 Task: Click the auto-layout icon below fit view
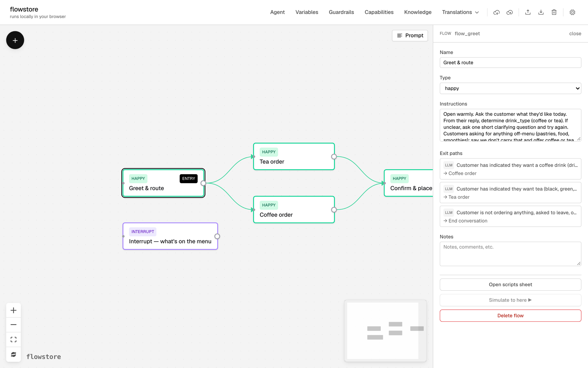pos(14,354)
